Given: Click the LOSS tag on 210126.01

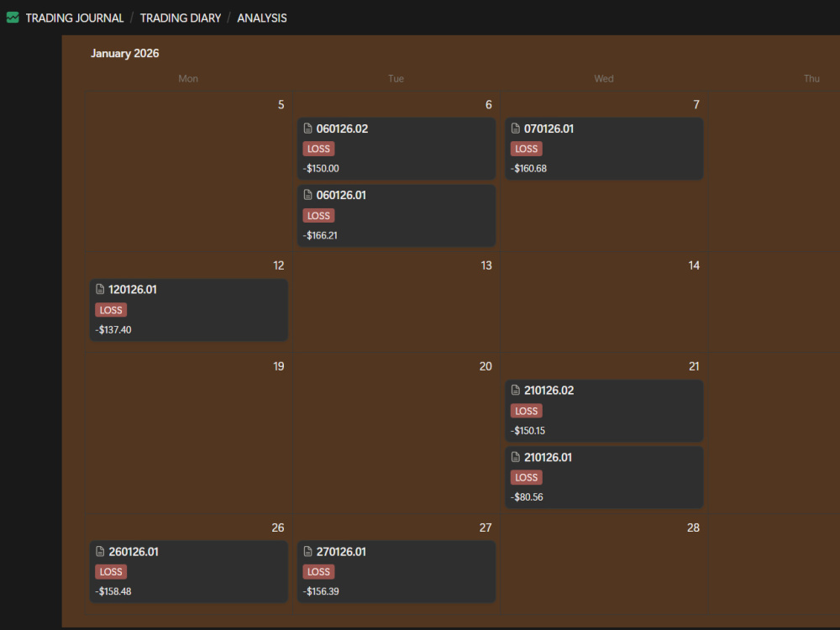Looking at the screenshot, I should click(x=526, y=477).
